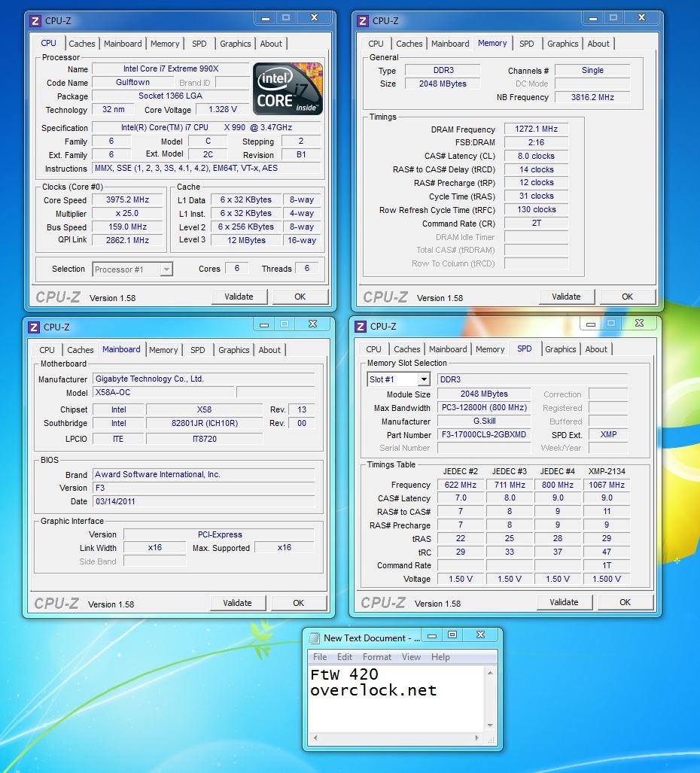This screenshot has height=773, width=700.
Task: Minimize the CPU-Z CPU tab window
Action: pyautogui.click(x=265, y=18)
